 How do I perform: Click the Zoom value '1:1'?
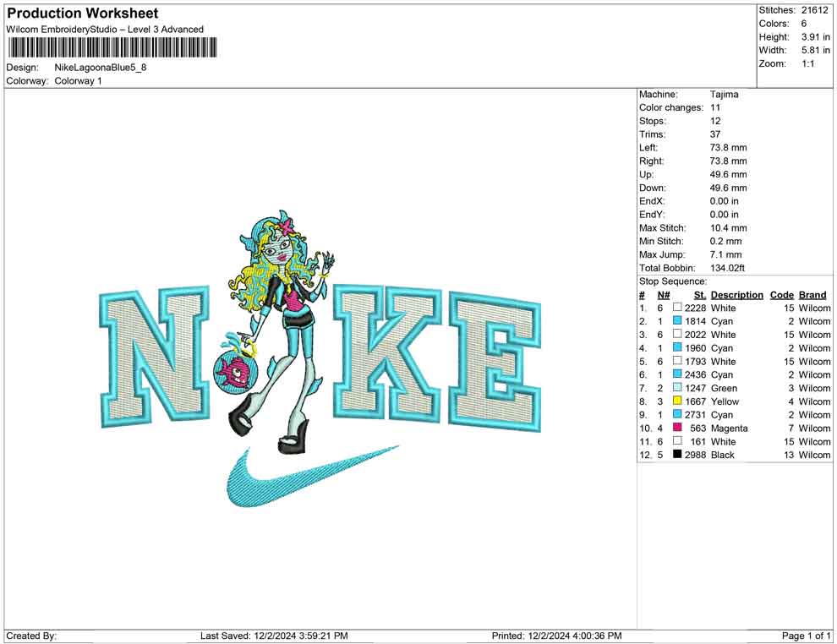click(807, 63)
